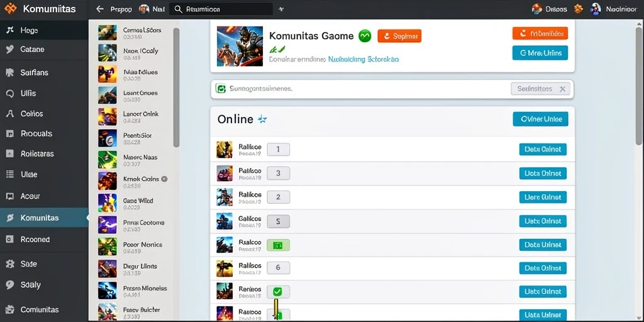
Task: Click the star icon beside search field
Action: (x=281, y=9)
